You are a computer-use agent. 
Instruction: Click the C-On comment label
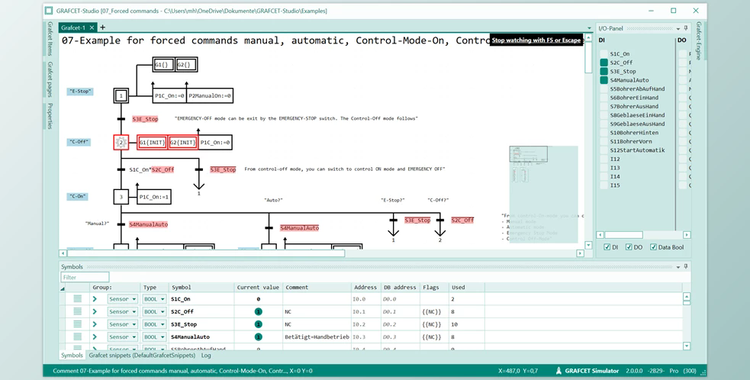(77, 196)
